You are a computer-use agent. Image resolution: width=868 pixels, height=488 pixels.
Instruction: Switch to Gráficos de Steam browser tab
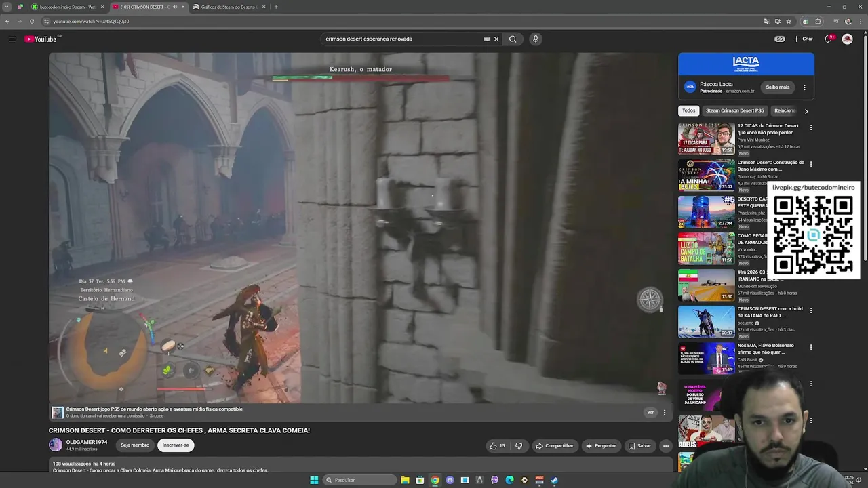pyautogui.click(x=228, y=7)
